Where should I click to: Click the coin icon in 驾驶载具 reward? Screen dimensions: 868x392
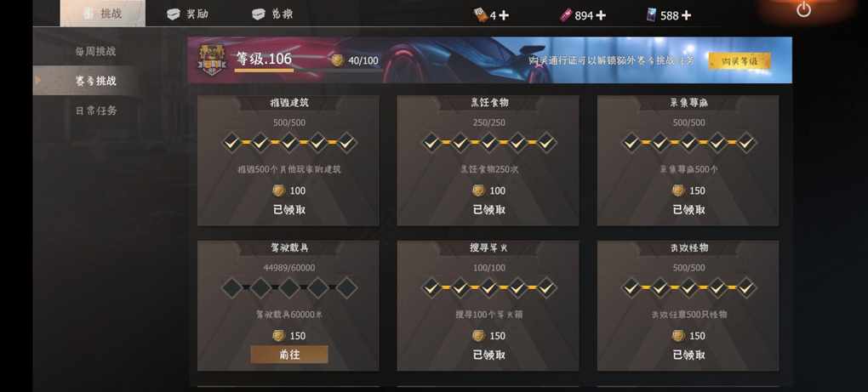click(x=279, y=336)
